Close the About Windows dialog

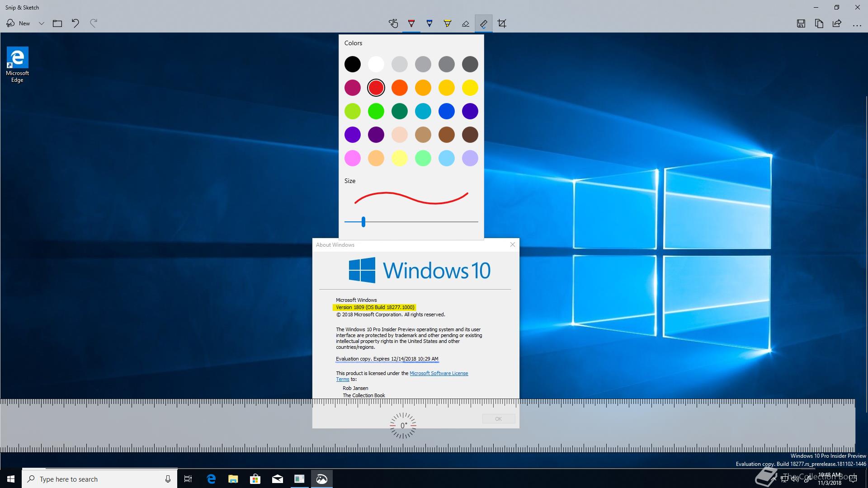[x=513, y=244]
